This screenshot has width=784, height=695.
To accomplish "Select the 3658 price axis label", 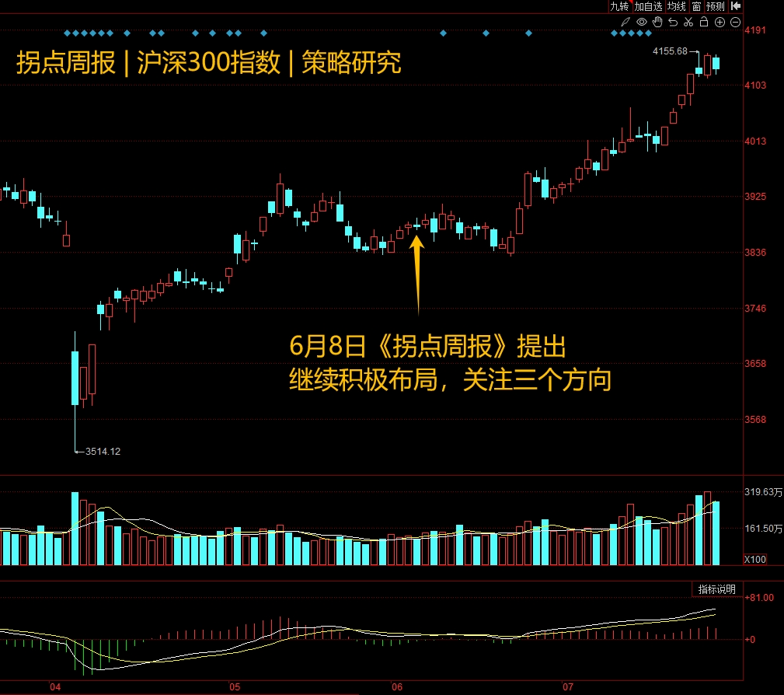I will (755, 363).
